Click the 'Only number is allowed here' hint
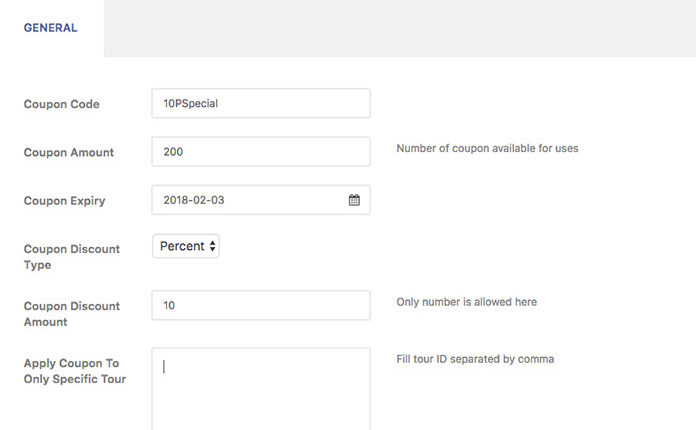The width and height of the screenshot is (696, 430). (x=466, y=302)
